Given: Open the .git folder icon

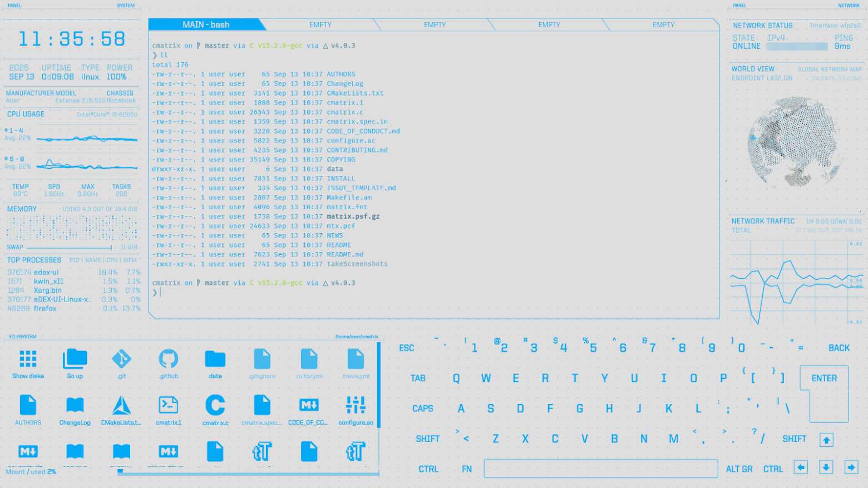Looking at the screenshot, I should (x=121, y=359).
